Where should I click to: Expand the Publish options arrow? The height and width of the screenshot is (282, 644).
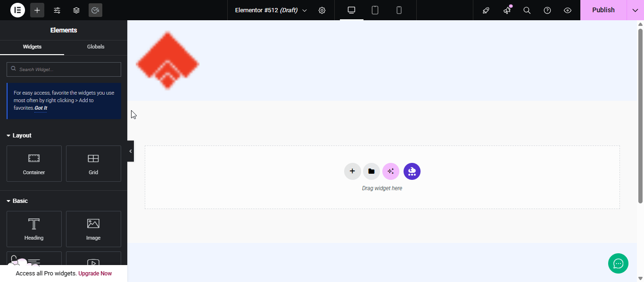[x=635, y=10]
